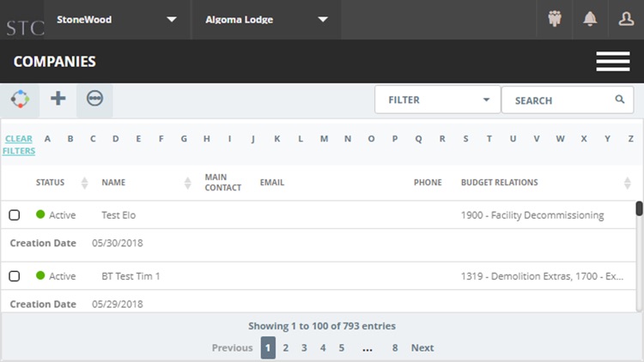The image size is (644, 362).
Task: Click the creation date 05/30/2018
Action: click(118, 243)
